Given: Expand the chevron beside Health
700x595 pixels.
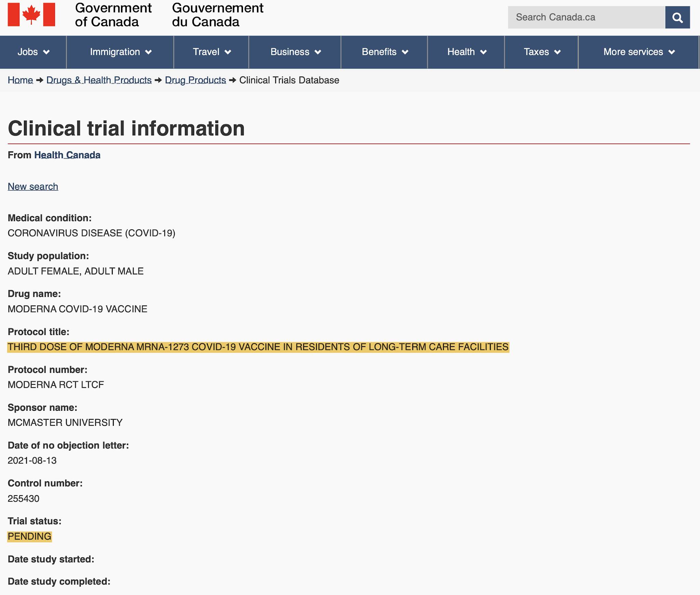Looking at the screenshot, I should 483,52.
